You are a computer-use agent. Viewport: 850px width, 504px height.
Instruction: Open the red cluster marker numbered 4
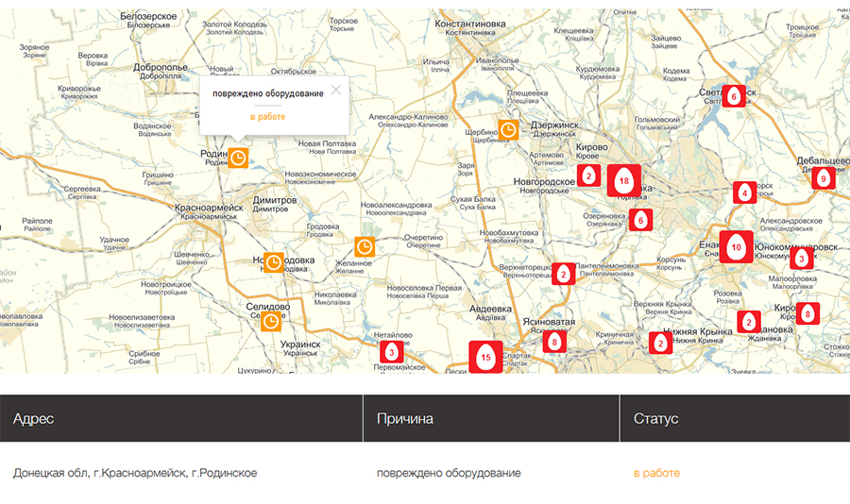pos(745,193)
